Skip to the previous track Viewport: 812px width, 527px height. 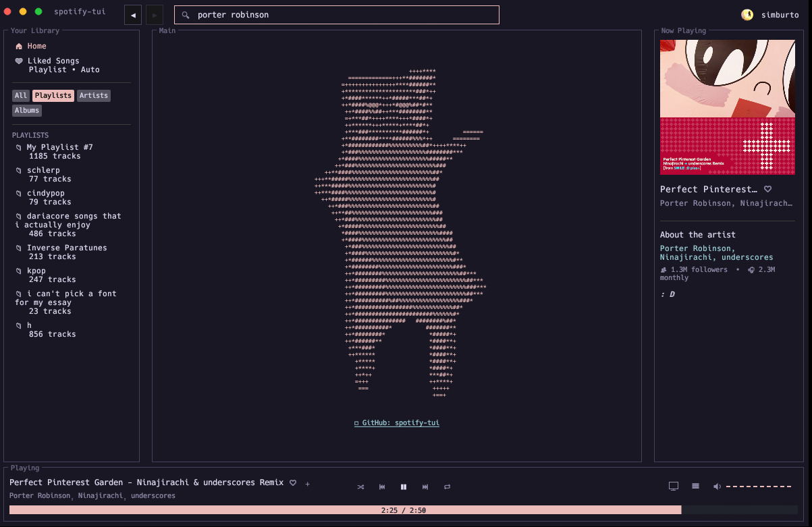pos(382,487)
